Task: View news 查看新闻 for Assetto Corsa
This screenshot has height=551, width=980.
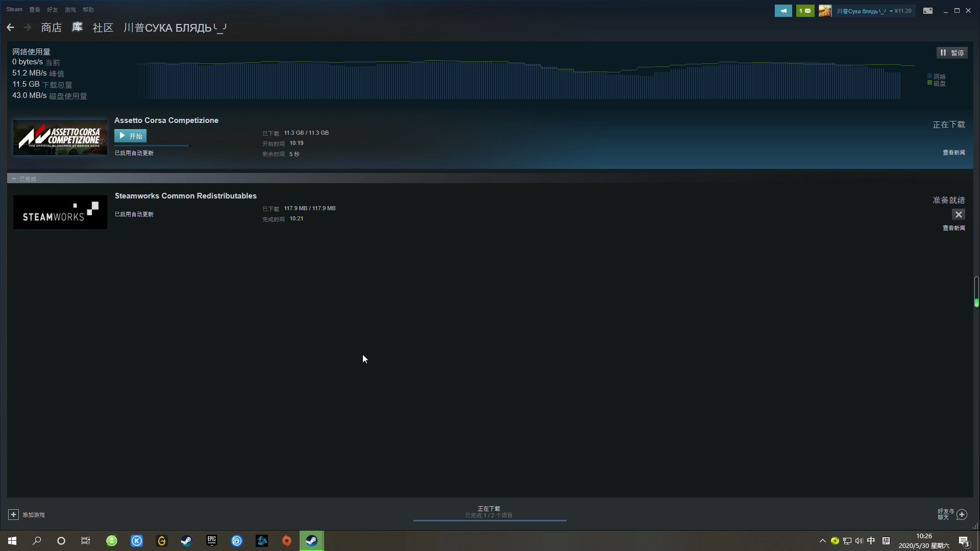Action: point(953,153)
